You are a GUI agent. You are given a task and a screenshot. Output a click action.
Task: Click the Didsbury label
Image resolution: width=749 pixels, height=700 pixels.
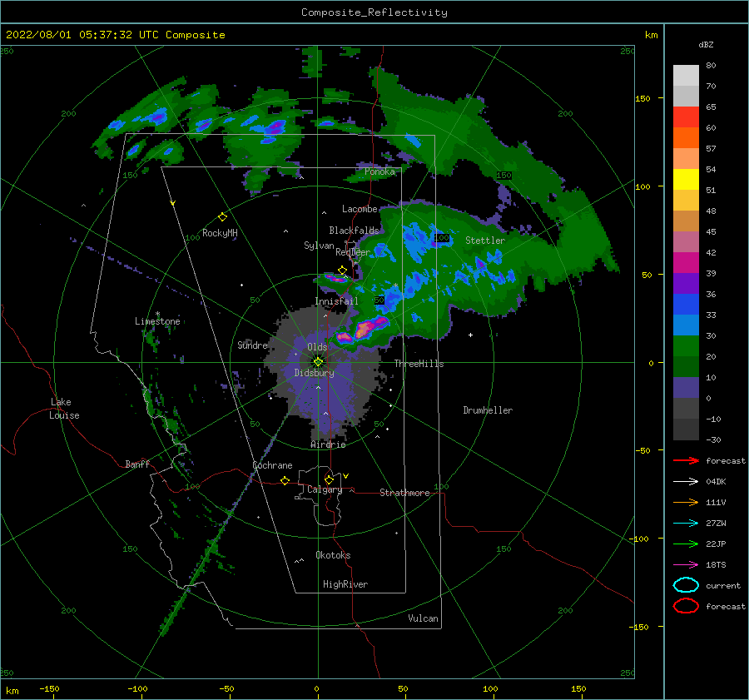(315, 373)
